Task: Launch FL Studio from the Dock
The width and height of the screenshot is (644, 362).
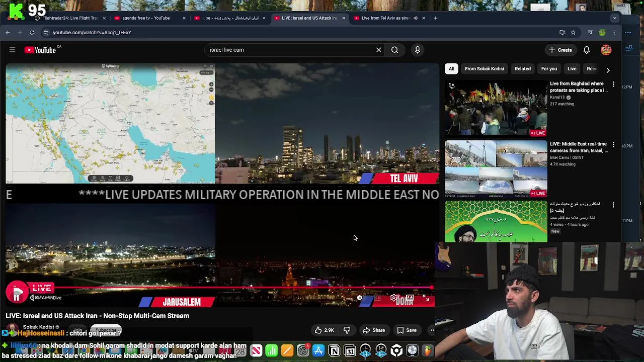Action: [428, 350]
